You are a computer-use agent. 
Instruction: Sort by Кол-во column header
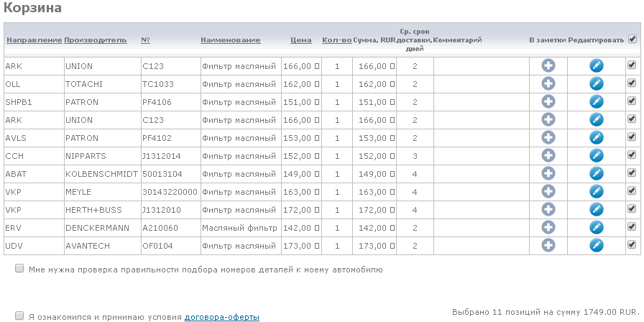336,40
